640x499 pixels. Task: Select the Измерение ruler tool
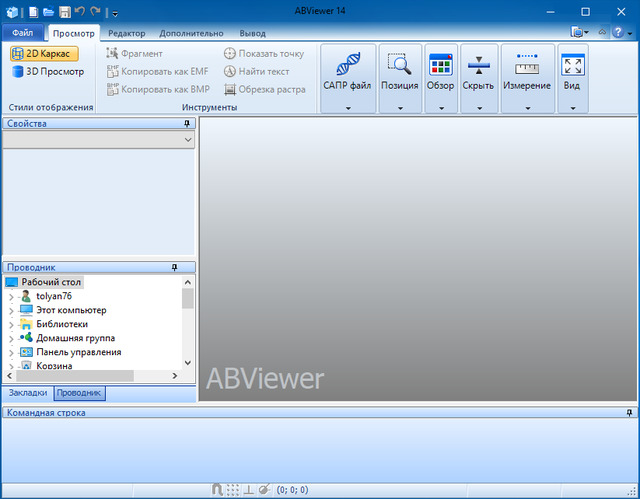tap(527, 68)
